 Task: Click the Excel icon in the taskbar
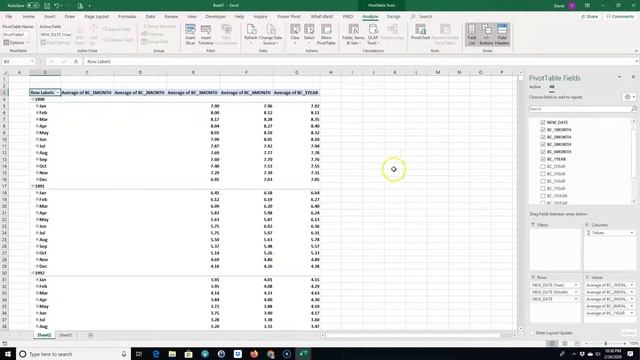[303, 354]
